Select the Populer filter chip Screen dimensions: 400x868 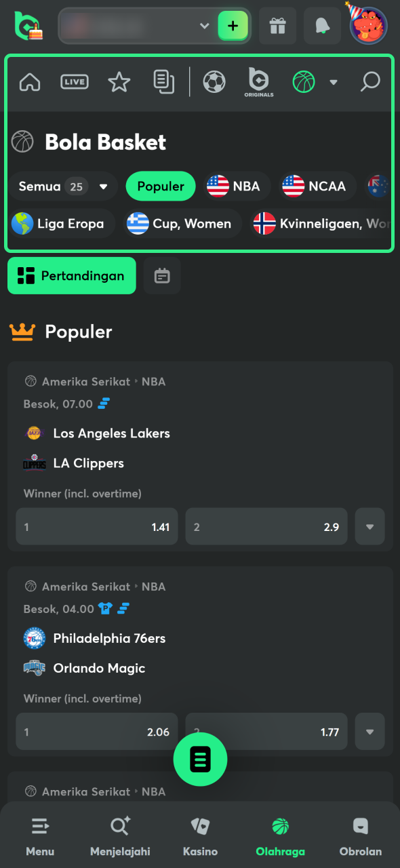click(161, 186)
